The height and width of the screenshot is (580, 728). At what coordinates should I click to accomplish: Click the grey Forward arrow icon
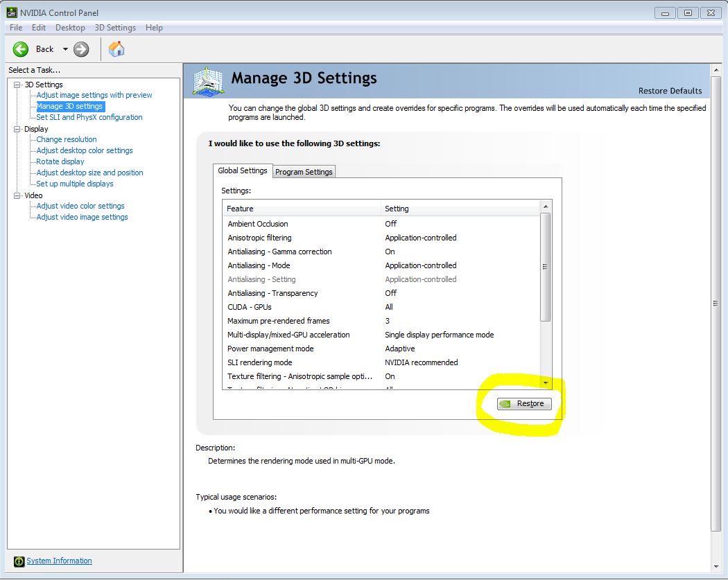(x=81, y=49)
